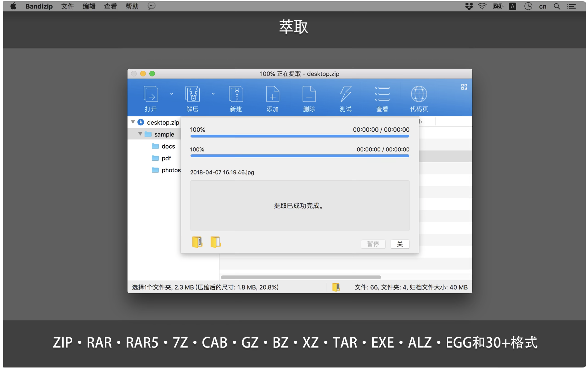Click the 关 close button in dialog

(x=400, y=244)
